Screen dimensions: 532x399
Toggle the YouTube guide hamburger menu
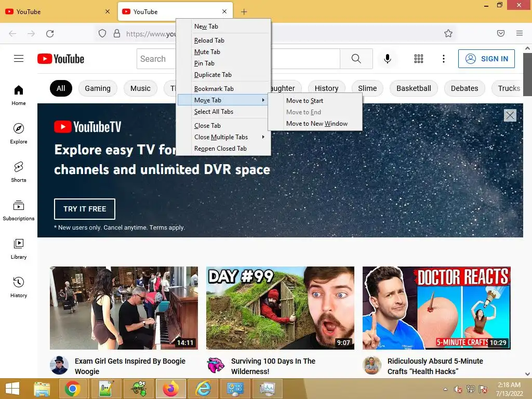pyautogui.click(x=19, y=59)
